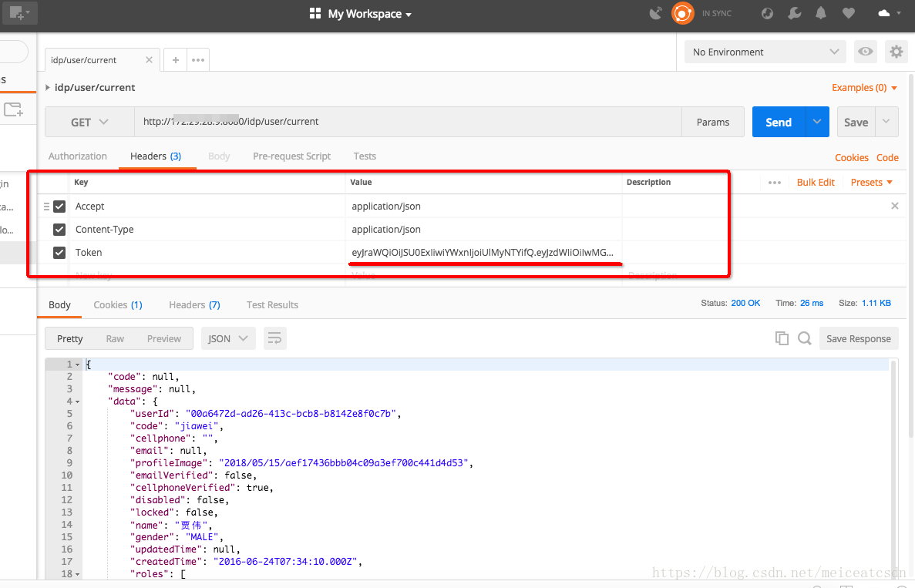
Task: Open the tab options ellipsis menu
Action: (198, 59)
